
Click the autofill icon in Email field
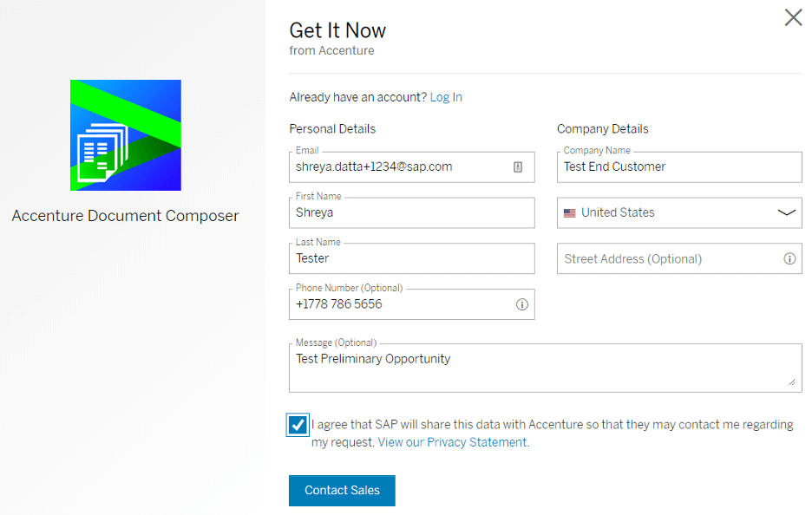pyautogui.click(x=517, y=166)
